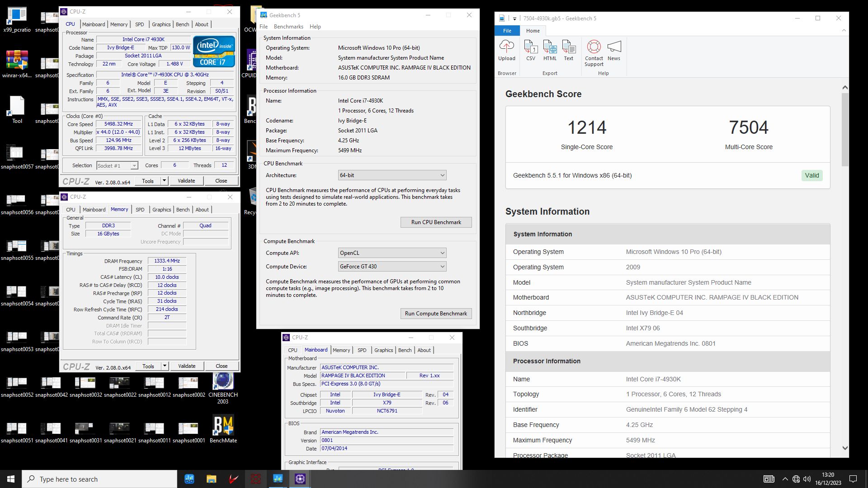Viewport: 868px width, 488px height.
Task: Open Socket #1 selection dropdown in CPU-Z
Action: (x=117, y=166)
